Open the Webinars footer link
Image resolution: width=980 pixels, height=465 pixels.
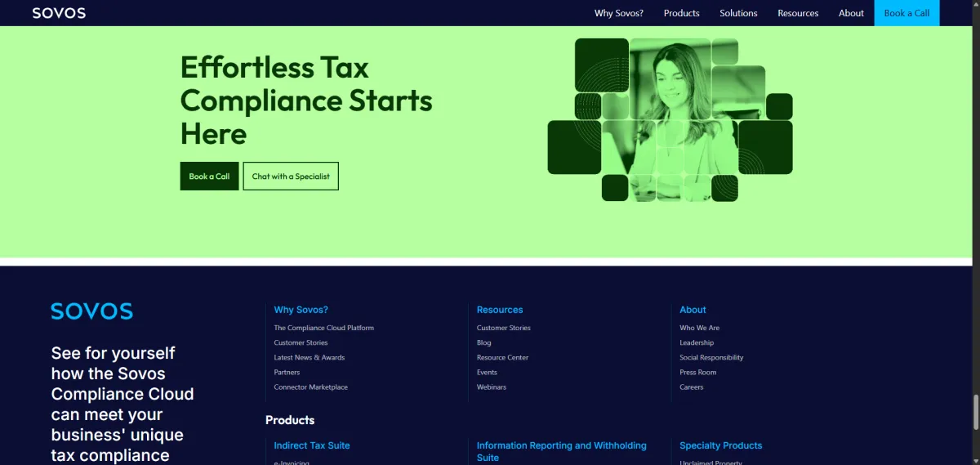click(x=491, y=387)
